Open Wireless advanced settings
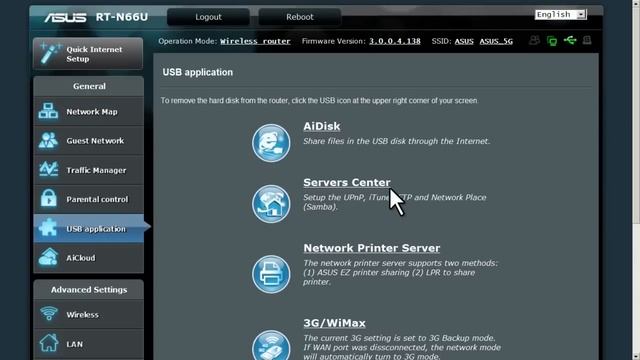The width and height of the screenshot is (640, 360). [x=89, y=314]
